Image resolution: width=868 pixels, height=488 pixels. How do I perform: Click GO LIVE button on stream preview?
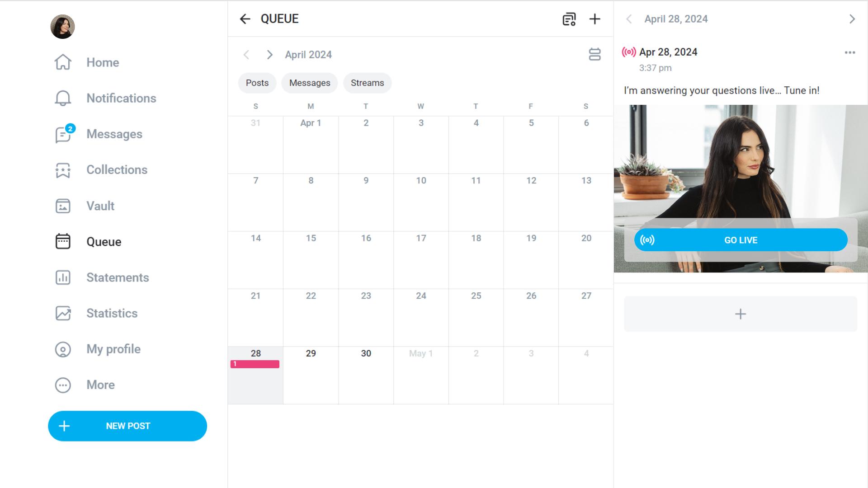click(741, 239)
